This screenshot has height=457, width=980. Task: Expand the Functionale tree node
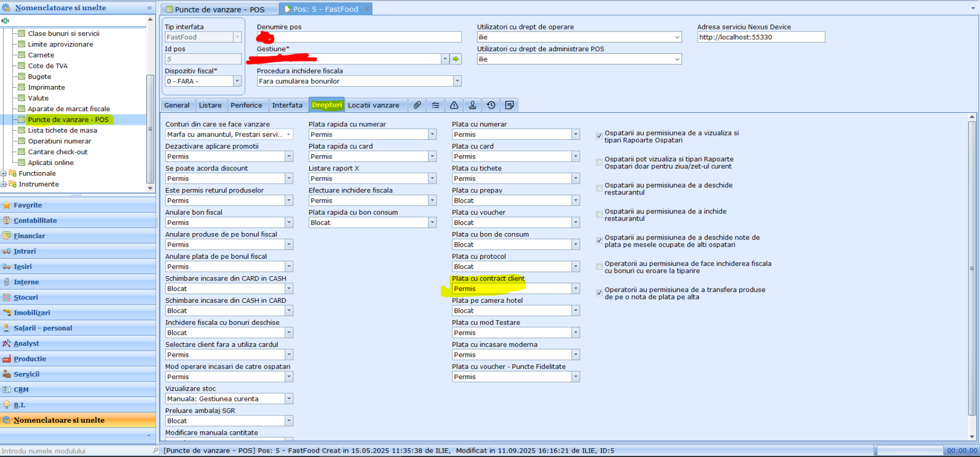pyautogui.click(x=4, y=174)
